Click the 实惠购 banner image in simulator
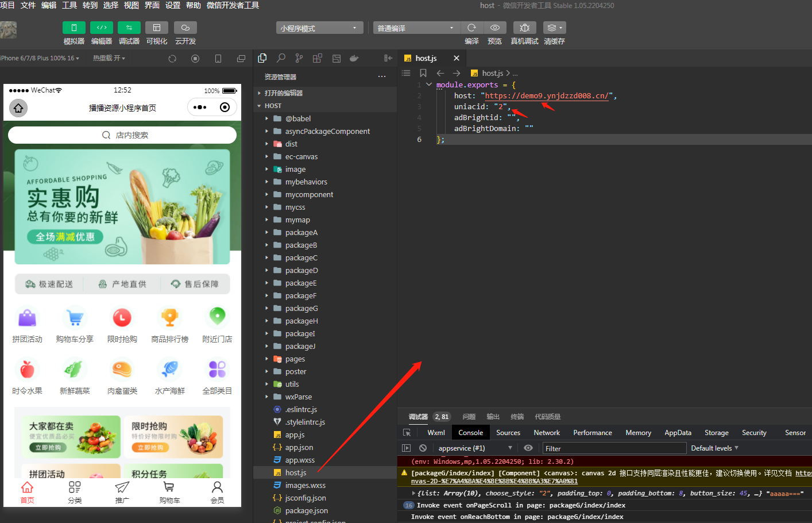 point(122,207)
